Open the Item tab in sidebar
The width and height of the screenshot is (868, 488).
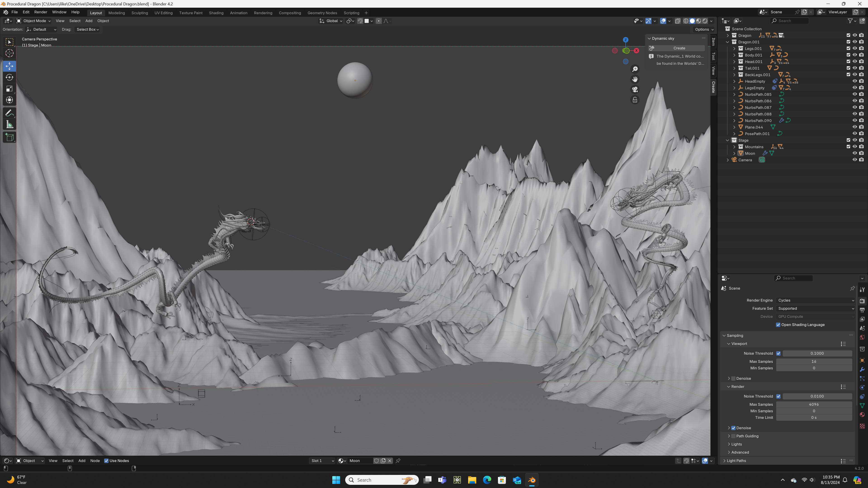713,42
